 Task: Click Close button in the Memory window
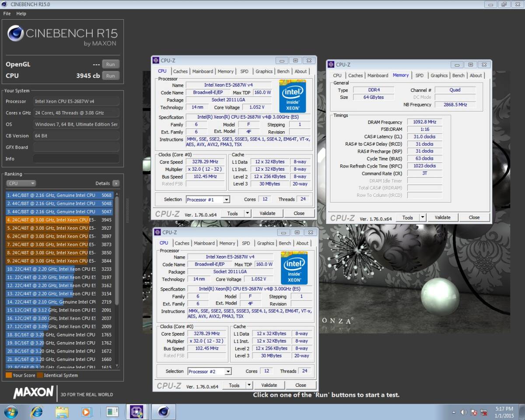coord(474,217)
